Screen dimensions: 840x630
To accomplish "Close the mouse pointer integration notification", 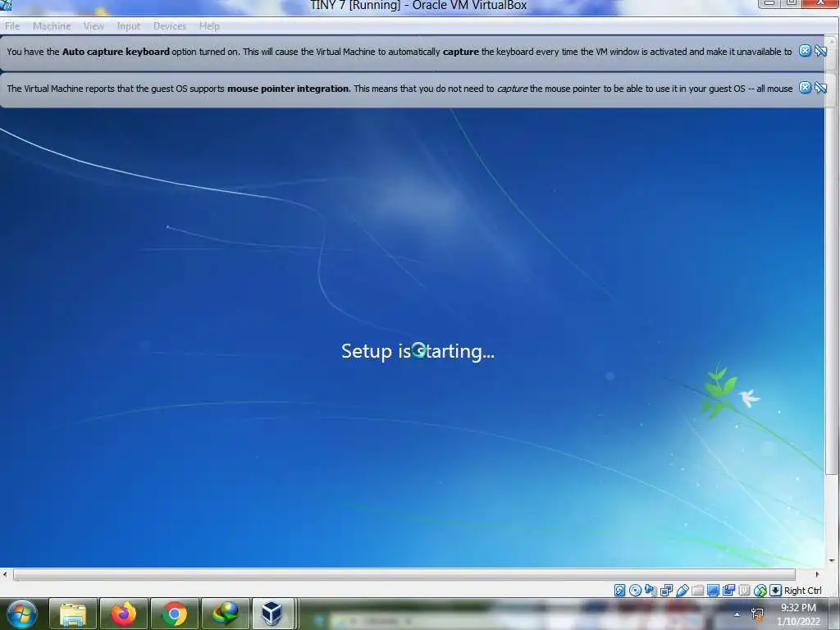I will pos(805,87).
